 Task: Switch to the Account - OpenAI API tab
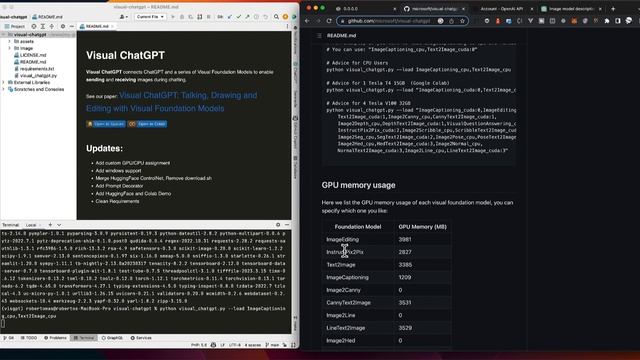click(x=501, y=8)
